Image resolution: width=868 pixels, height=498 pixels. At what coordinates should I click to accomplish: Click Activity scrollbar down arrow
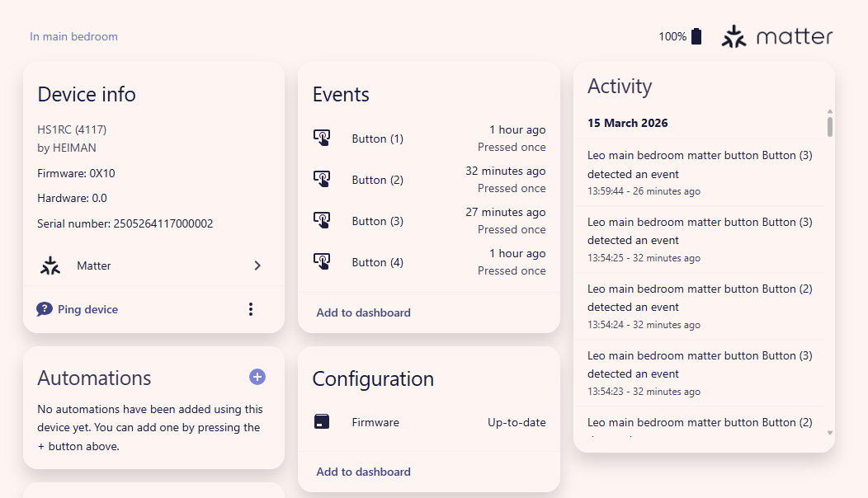[x=830, y=433]
